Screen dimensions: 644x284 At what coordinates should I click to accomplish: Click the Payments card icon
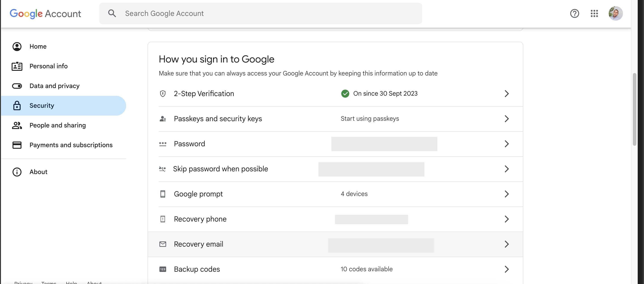tap(17, 145)
